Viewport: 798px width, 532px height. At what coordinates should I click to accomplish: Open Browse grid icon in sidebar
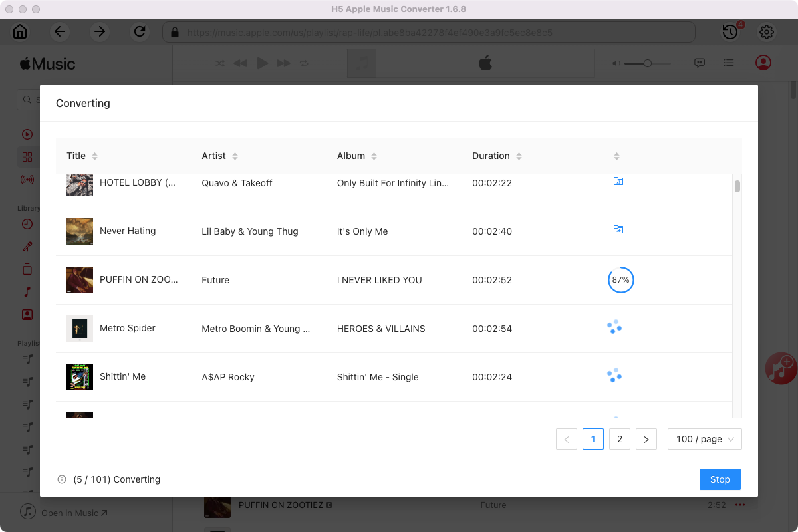[27, 157]
